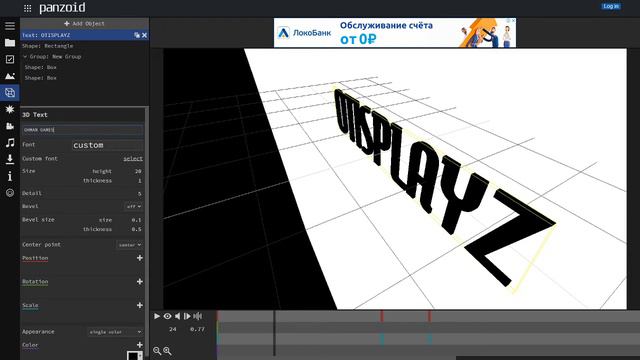Toggle the preview eye icon in timeline controls
Viewport: 640px width, 360px height.
click(167, 316)
